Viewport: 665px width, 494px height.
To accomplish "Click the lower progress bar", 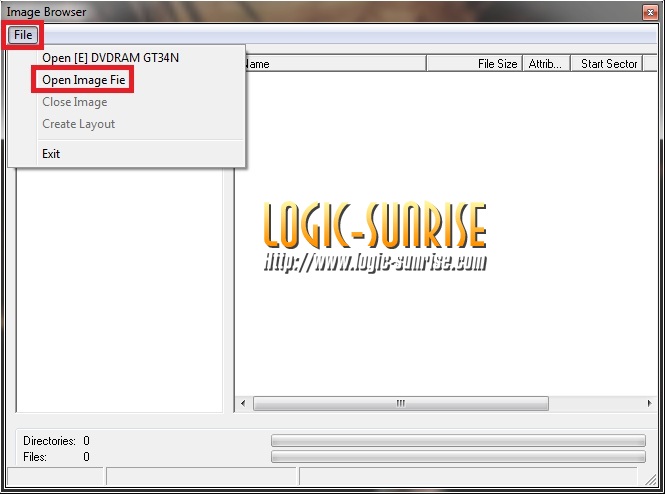I will coord(458,456).
